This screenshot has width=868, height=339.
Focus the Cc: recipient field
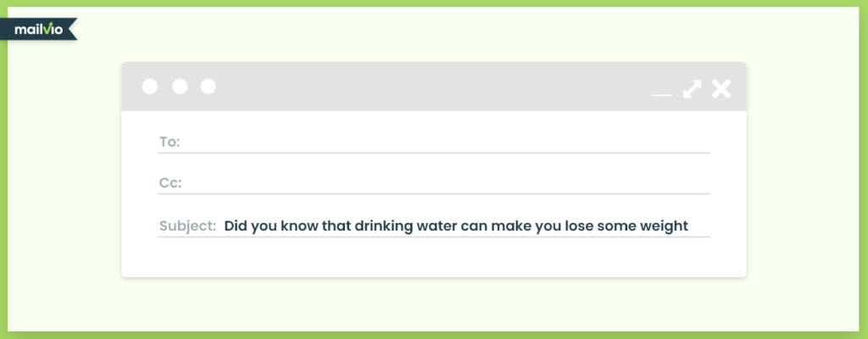tap(433, 183)
